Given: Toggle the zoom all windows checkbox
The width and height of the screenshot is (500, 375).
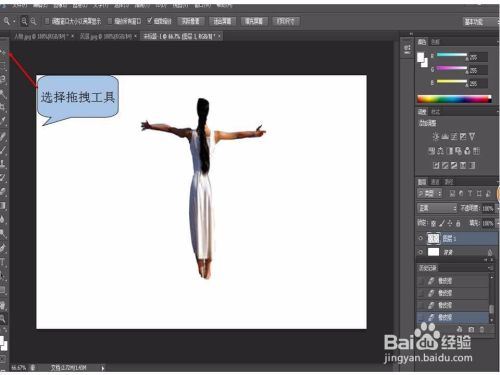Looking at the screenshot, I should point(110,21).
